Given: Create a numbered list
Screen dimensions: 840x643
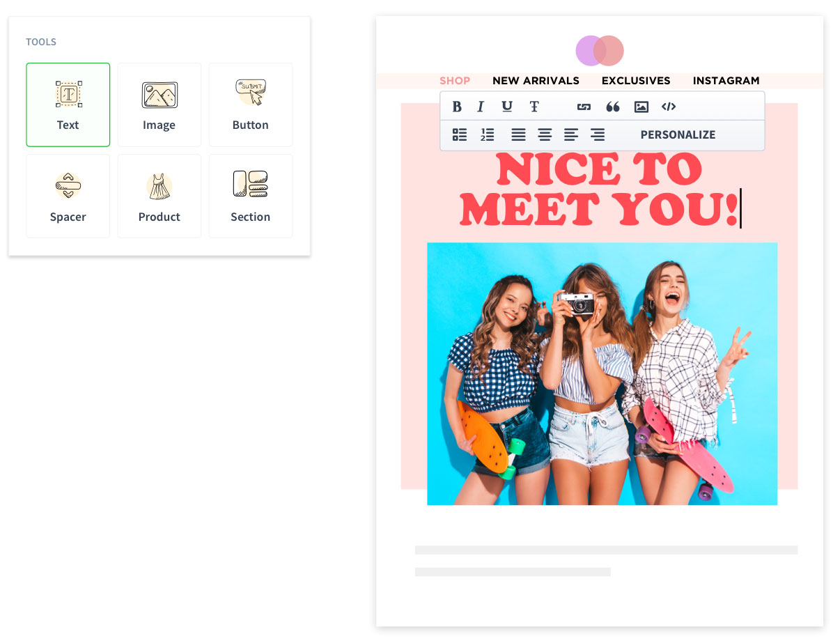Looking at the screenshot, I should [487, 134].
